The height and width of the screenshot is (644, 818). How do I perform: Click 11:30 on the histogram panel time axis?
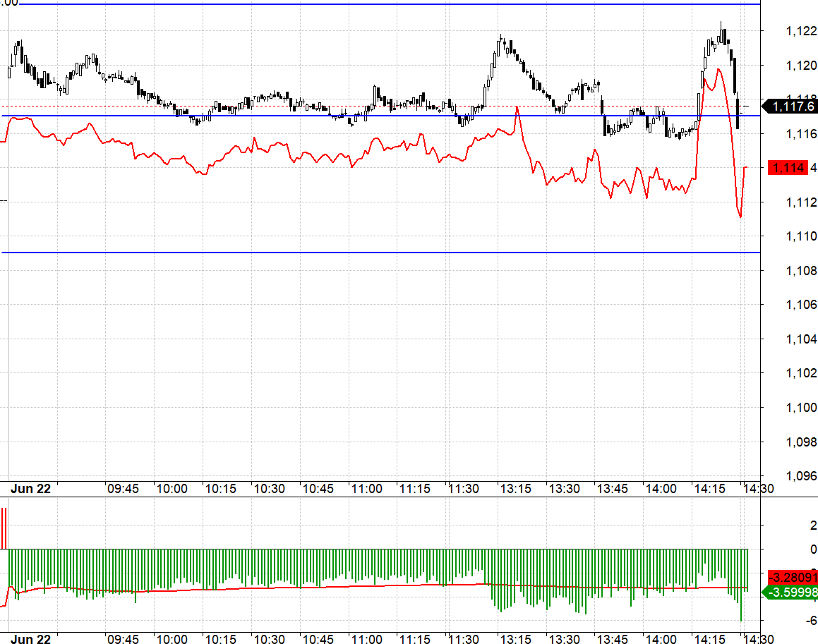coord(463,639)
